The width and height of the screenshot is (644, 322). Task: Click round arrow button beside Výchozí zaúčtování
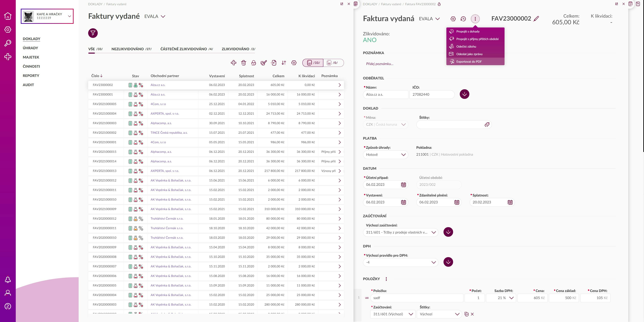[448, 232]
